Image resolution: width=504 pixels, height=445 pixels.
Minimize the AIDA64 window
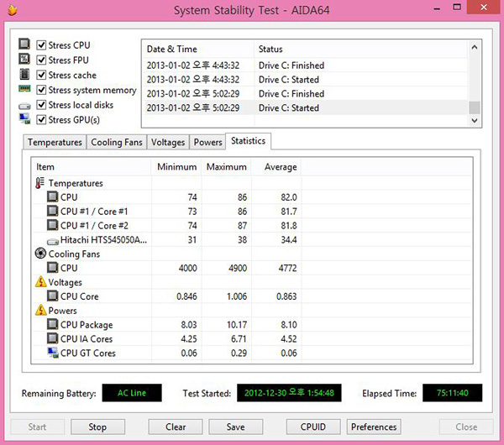tap(437, 8)
